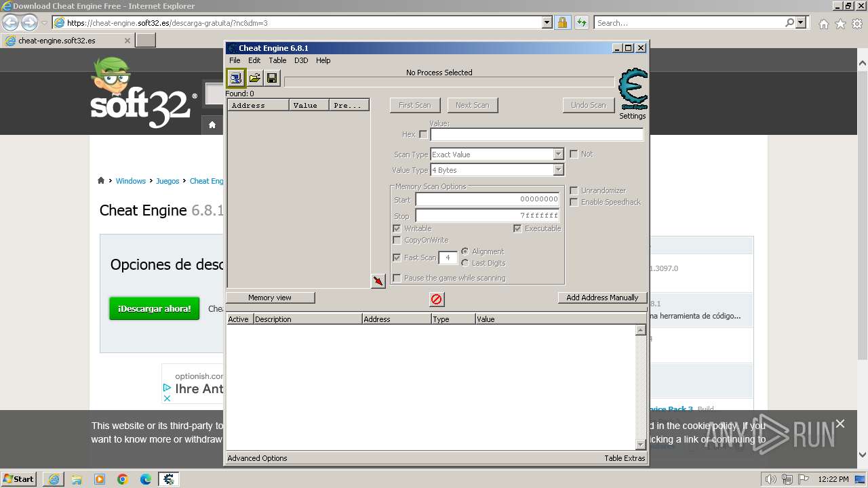Toggle the Executable checkbox
This screenshot has height=488, width=868.
click(x=517, y=228)
